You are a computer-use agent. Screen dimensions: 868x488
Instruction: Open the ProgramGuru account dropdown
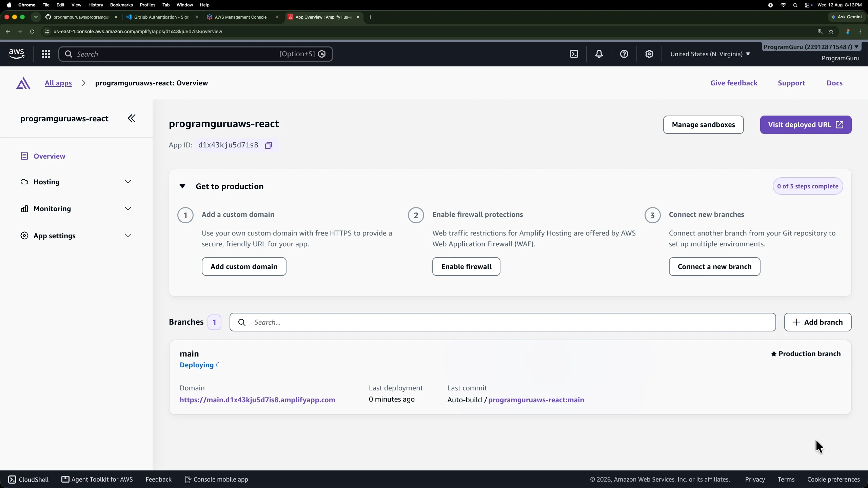click(811, 47)
